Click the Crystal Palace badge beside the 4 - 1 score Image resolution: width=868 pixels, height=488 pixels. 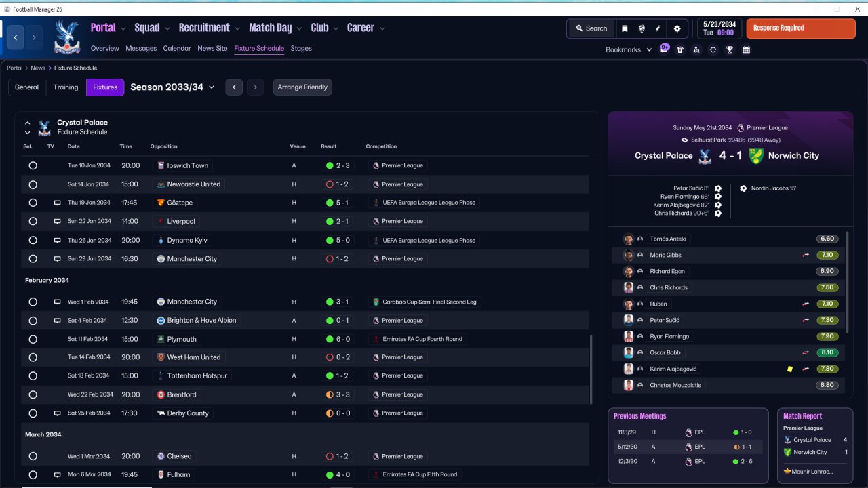(x=705, y=155)
